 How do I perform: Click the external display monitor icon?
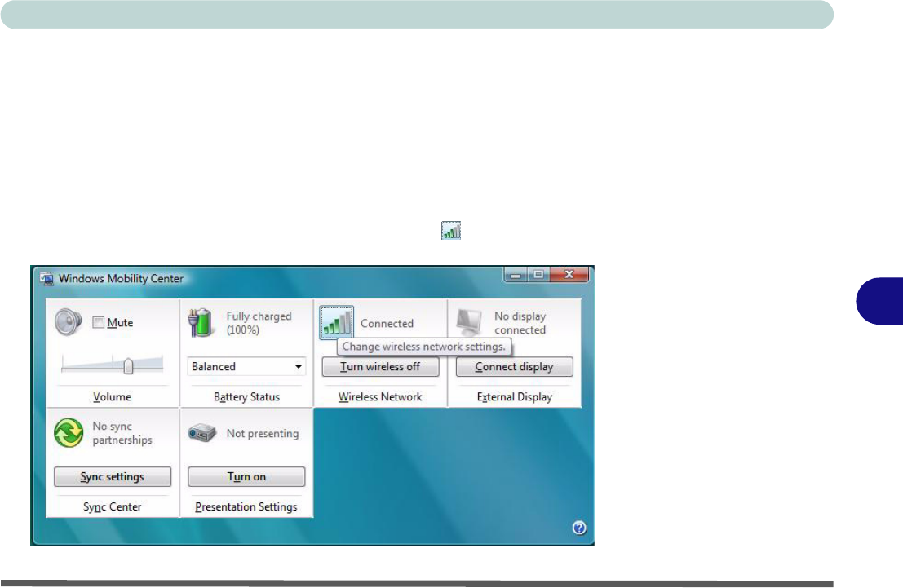[469, 322]
